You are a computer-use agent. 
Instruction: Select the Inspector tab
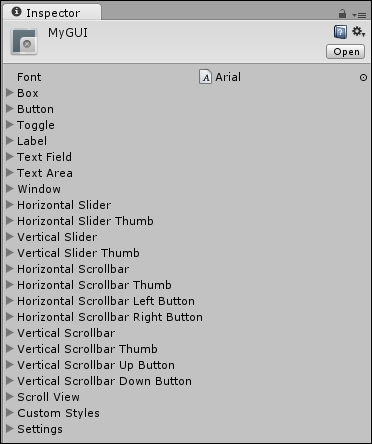52,13
